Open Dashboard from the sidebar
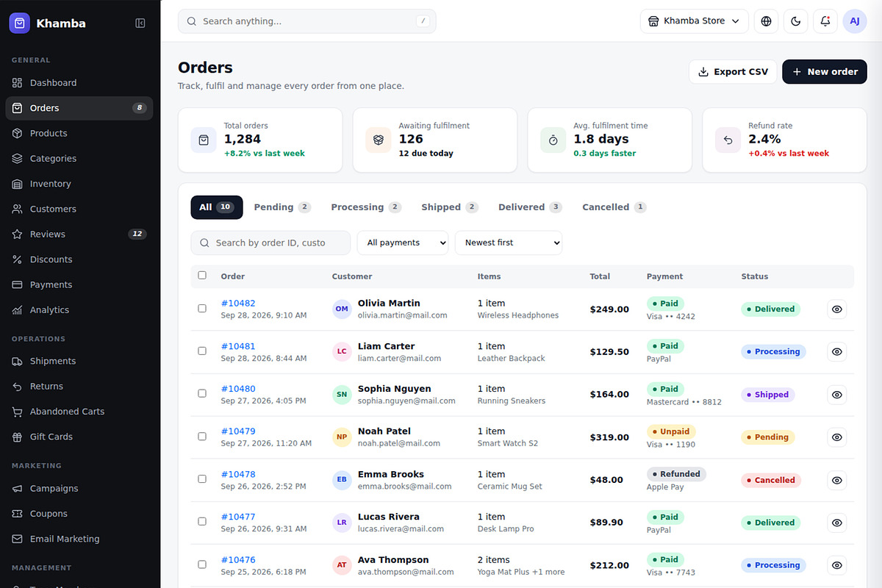882x588 pixels. (x=79, y=83)
